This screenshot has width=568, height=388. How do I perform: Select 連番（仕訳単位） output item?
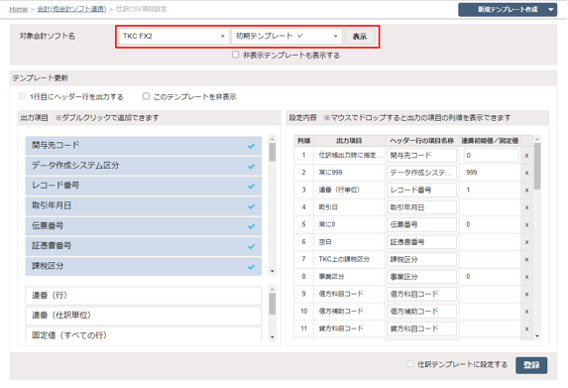click(x=143, y=315)
